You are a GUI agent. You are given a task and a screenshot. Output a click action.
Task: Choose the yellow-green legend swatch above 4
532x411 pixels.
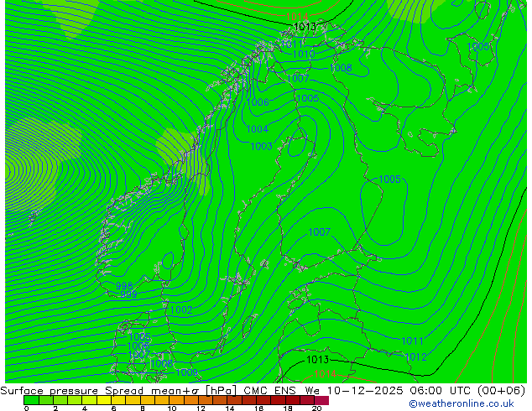point(89,400)
